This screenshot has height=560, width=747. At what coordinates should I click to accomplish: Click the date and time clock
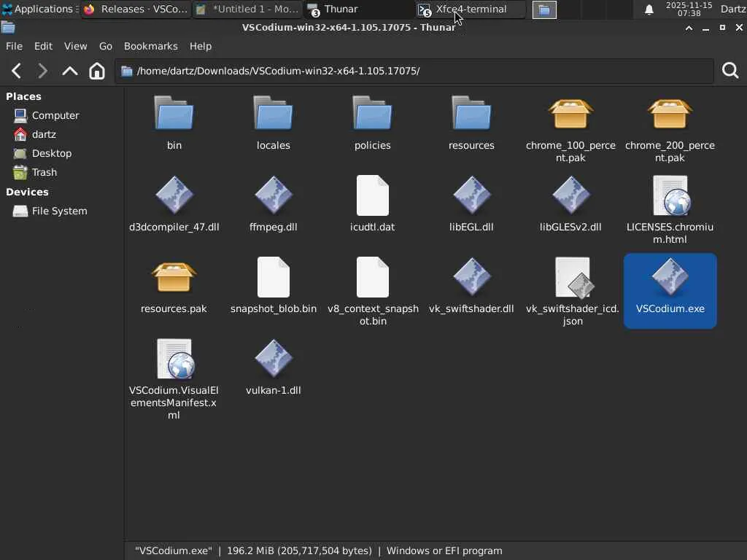coord(689,9)
